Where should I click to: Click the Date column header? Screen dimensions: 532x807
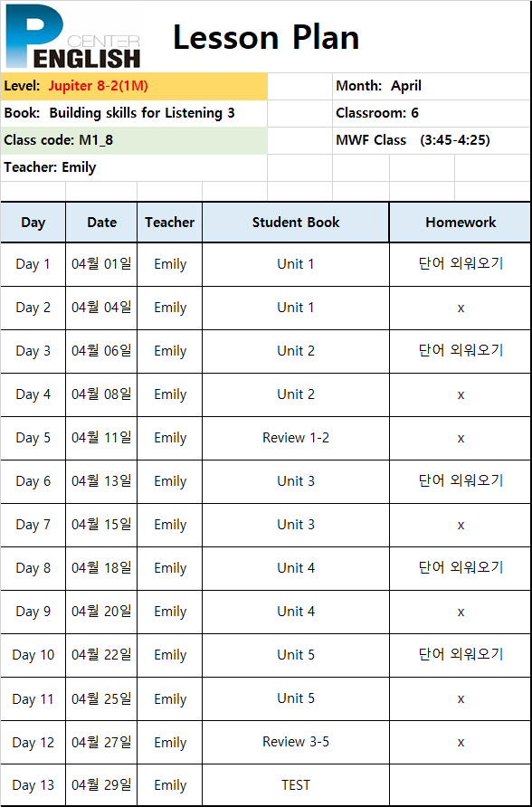pyautogui.click(x=101, y=223)
